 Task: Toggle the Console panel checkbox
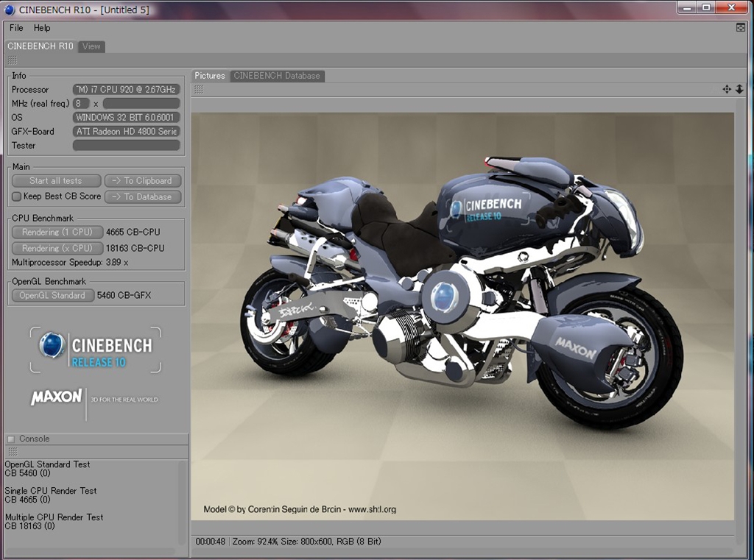pos(11,439)
